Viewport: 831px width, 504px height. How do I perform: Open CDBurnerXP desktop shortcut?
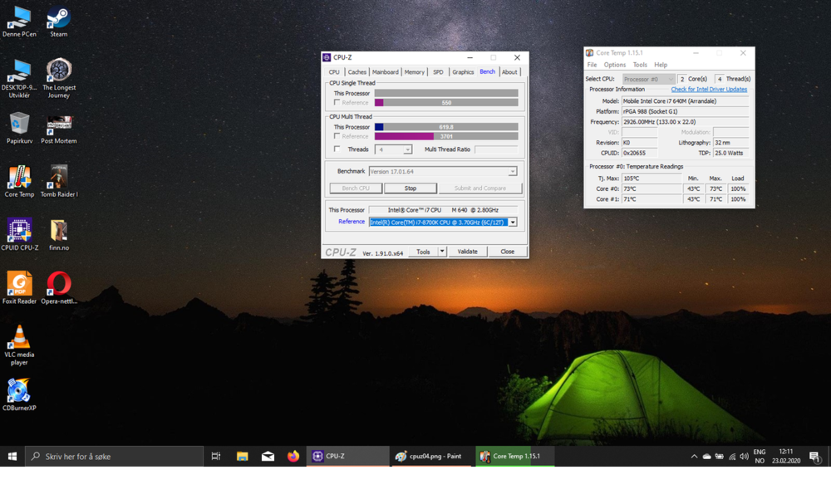click(19, 395)
